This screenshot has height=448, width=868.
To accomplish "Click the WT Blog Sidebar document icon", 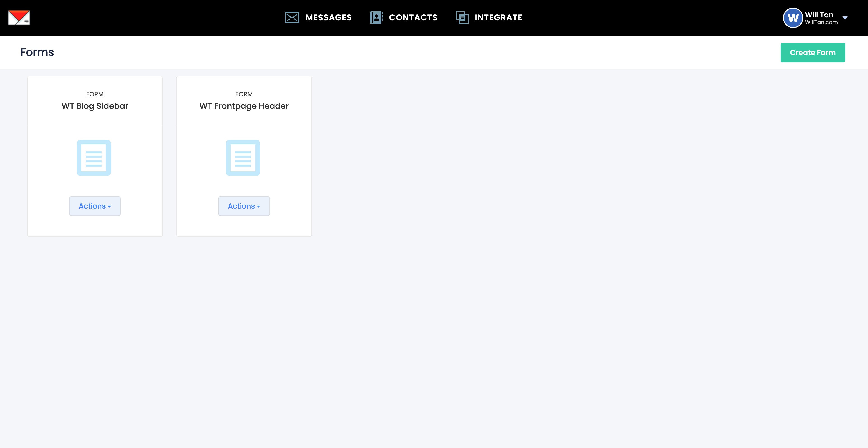I will click(94, 158).
